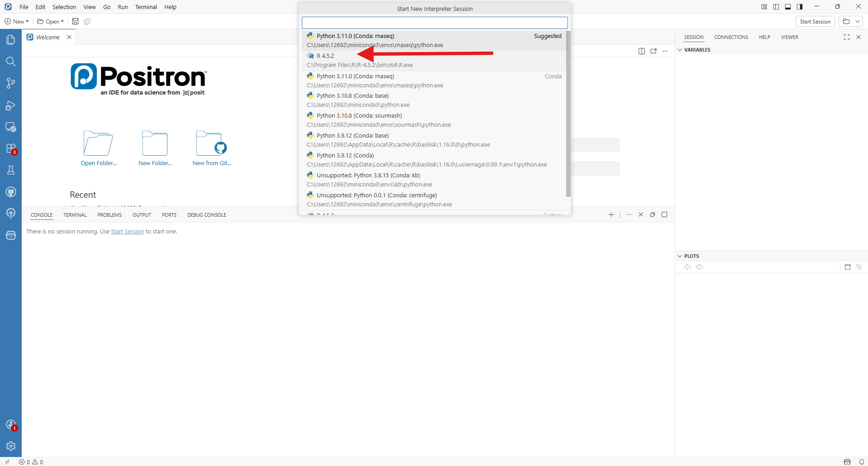Screen dimensions: 868x466
Task: Open the Search view in sidebar
Action: click(x=11, y=62)
